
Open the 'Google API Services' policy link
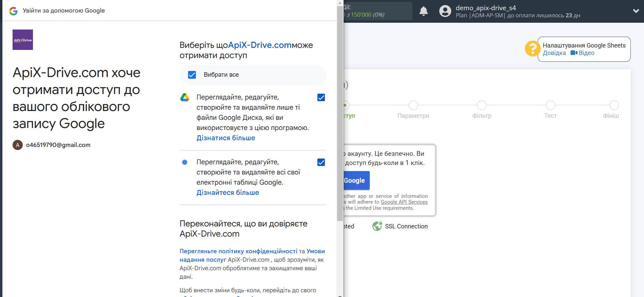tap(404, 202)
